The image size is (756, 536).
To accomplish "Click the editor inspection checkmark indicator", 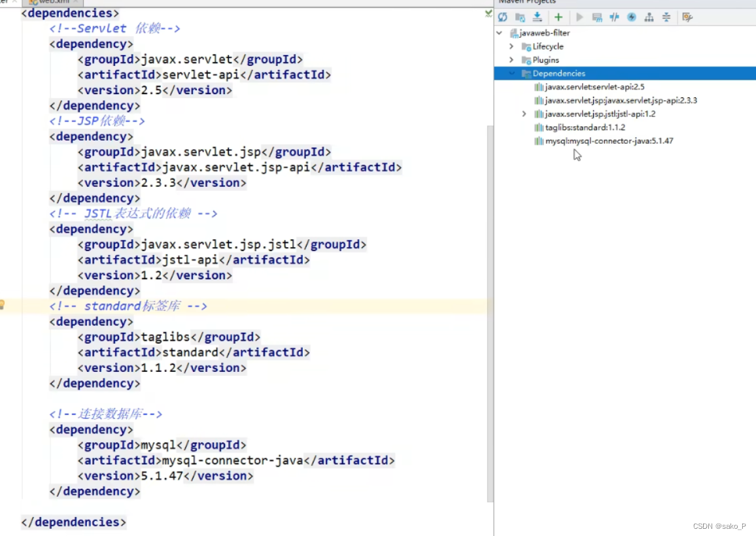I will (x=489, y=14).
